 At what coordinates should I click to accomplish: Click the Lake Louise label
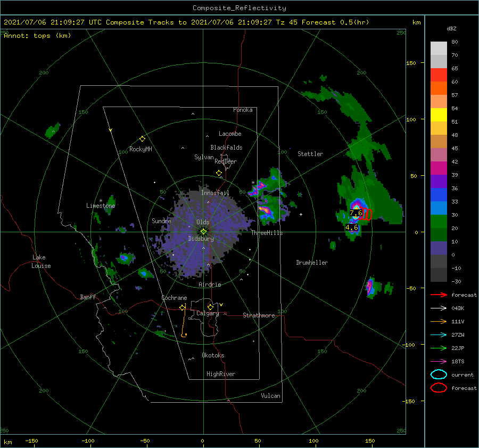[41, 262]
